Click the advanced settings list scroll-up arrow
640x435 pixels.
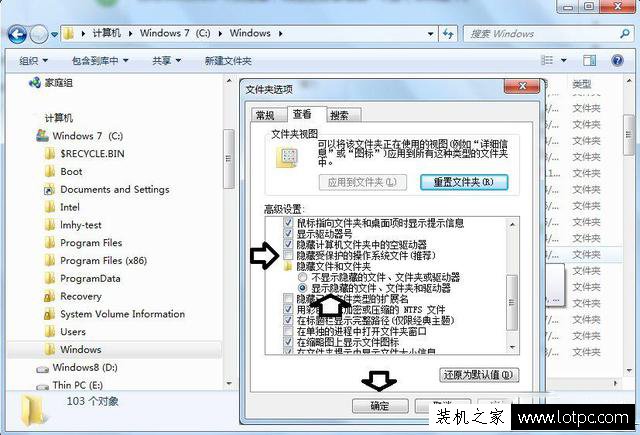[512, 224]
